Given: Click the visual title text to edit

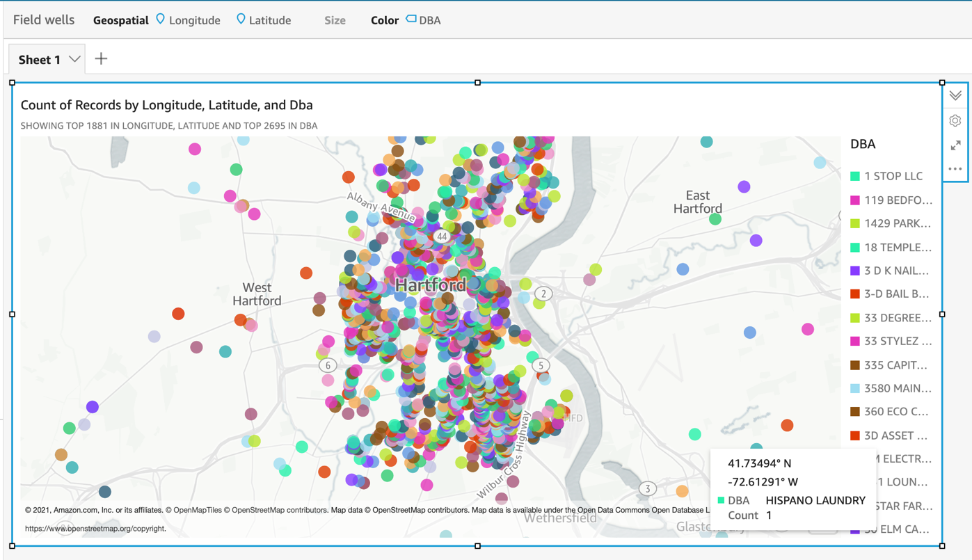Looking at the screenshot, I should pos(166,105).
